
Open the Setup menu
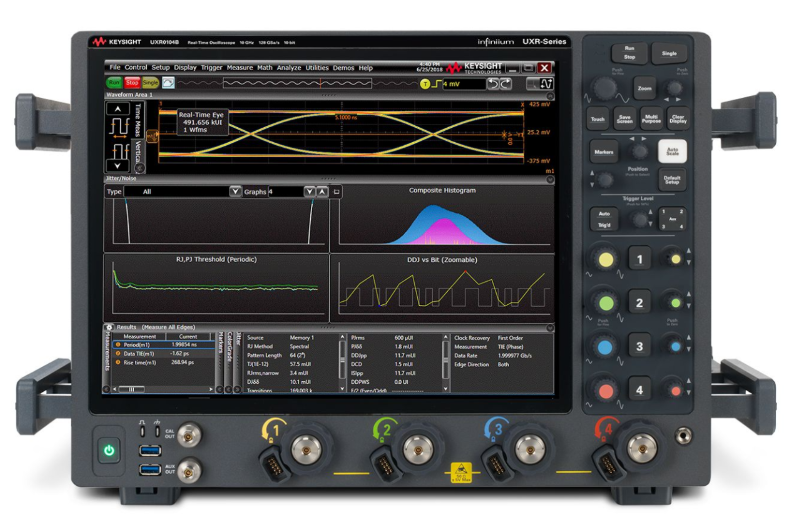point(161,68)
